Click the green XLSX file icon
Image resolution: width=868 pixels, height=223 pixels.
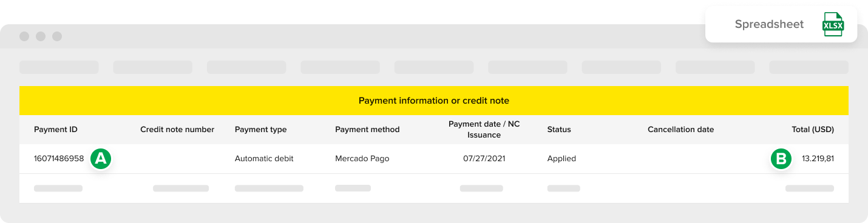point(833,25)
